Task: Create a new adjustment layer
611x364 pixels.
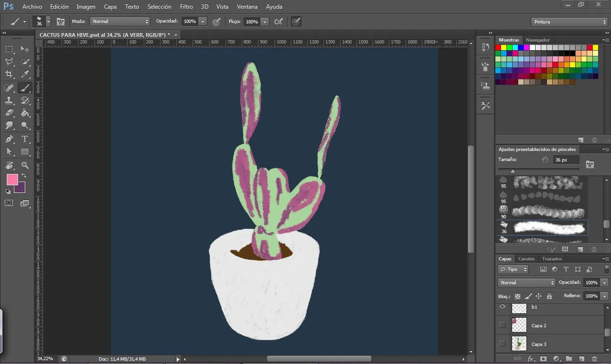Action: 556,358
